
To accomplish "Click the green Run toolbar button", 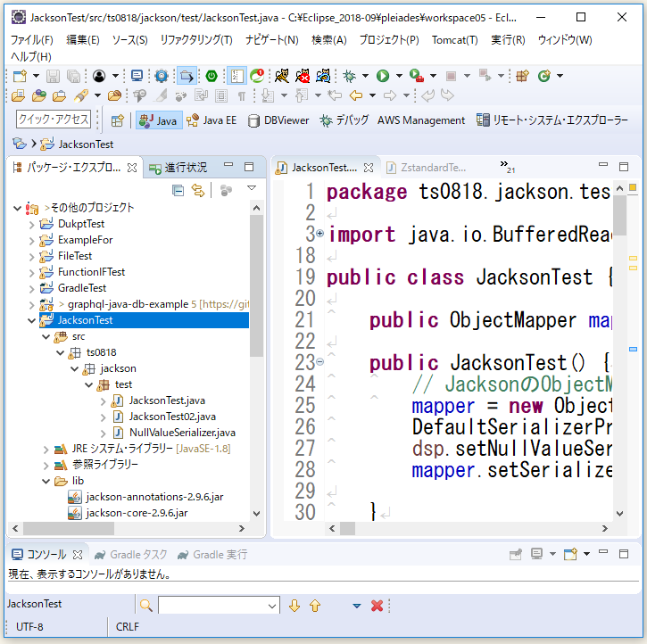I will 383,76.
